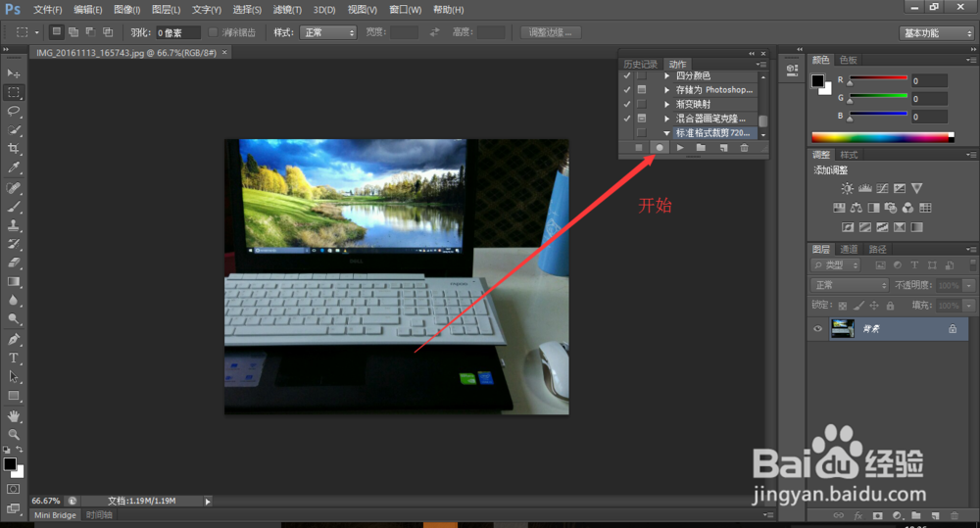Select the Horizontal Type tool
The height and width of the screenshot is (528, 980).
pyautogui.click(x=13, y=358)
